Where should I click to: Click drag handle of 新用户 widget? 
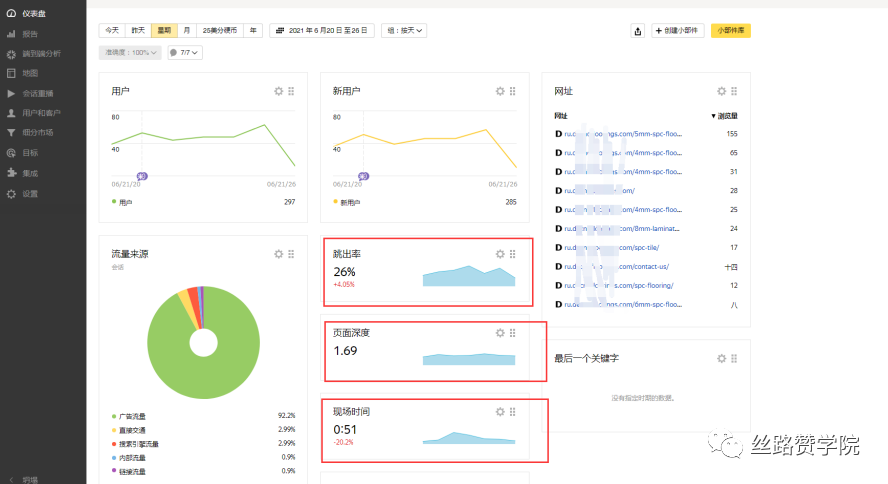[513, 91]
